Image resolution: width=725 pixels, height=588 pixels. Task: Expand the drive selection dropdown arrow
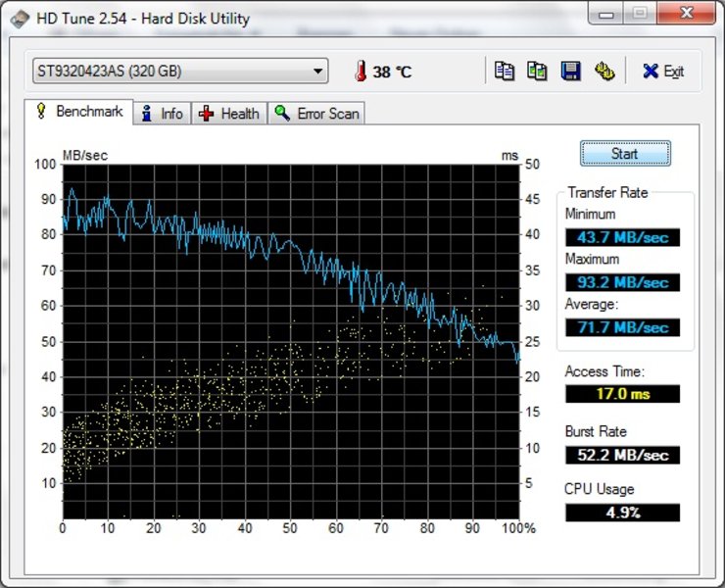coord(317,72)
